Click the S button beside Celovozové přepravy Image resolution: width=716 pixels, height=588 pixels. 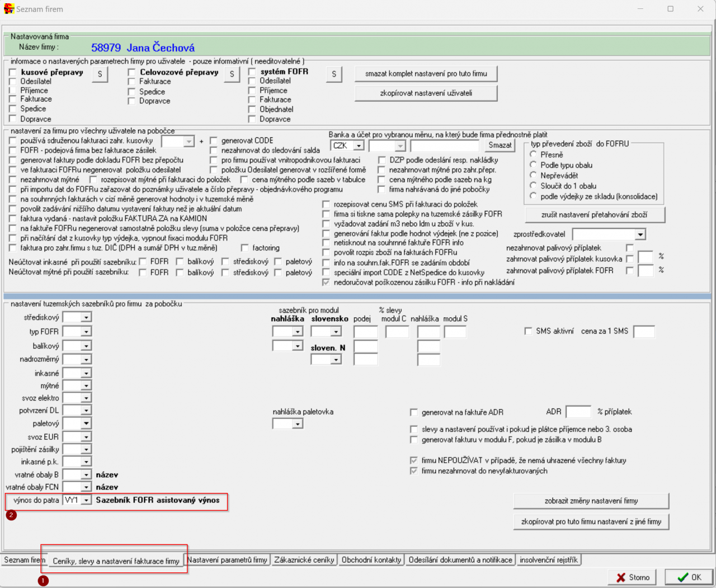(x=232, y=74)
